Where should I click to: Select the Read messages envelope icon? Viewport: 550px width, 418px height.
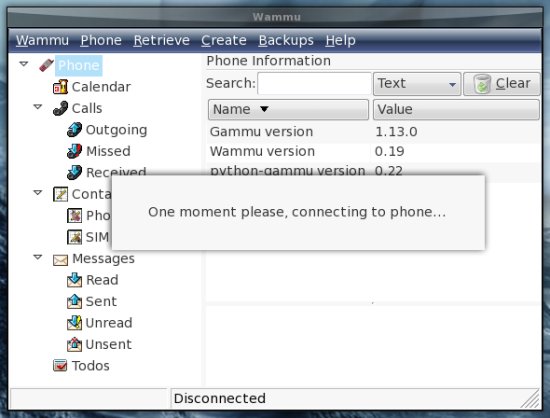click(74, 280)
